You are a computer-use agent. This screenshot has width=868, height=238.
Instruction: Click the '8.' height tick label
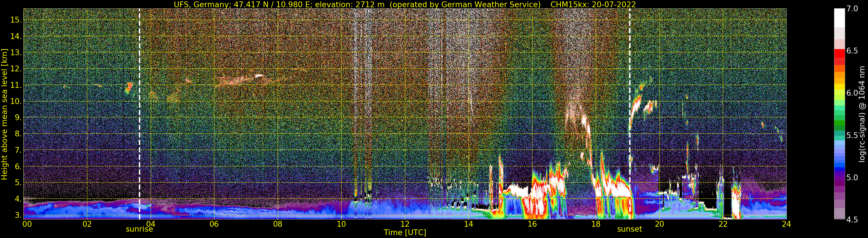click(x=18, y=134)
